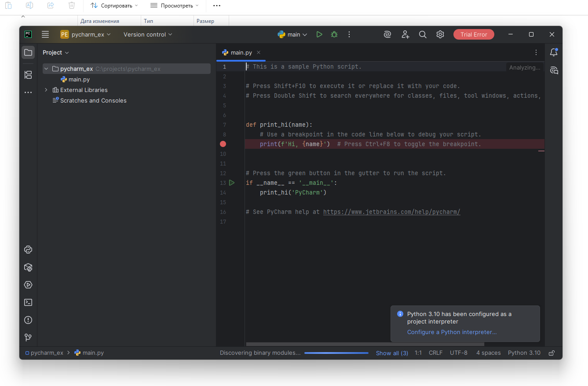This screenshot has height=386, width=588.
Task: Click the Discovering binary modules progress bar
Action: pos(336,353)
